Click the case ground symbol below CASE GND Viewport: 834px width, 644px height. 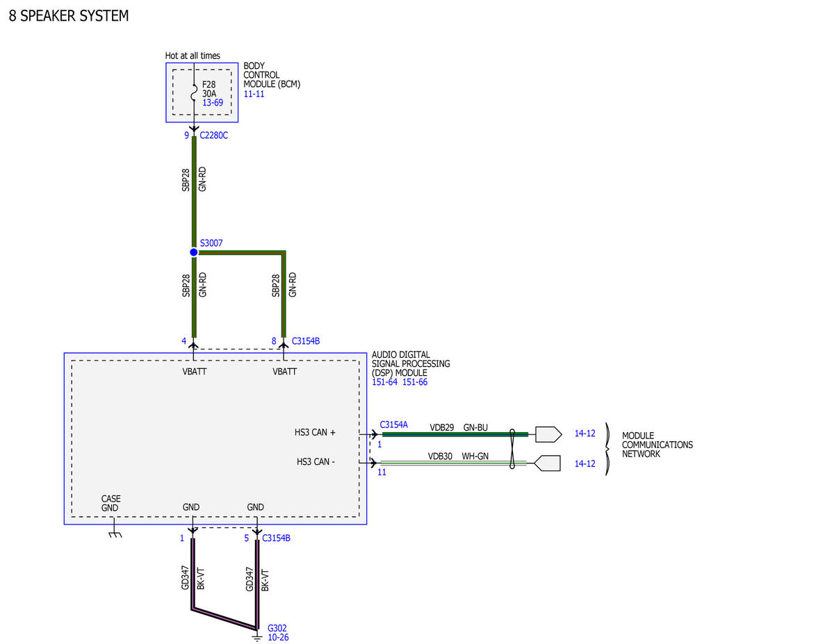(115, 534)
